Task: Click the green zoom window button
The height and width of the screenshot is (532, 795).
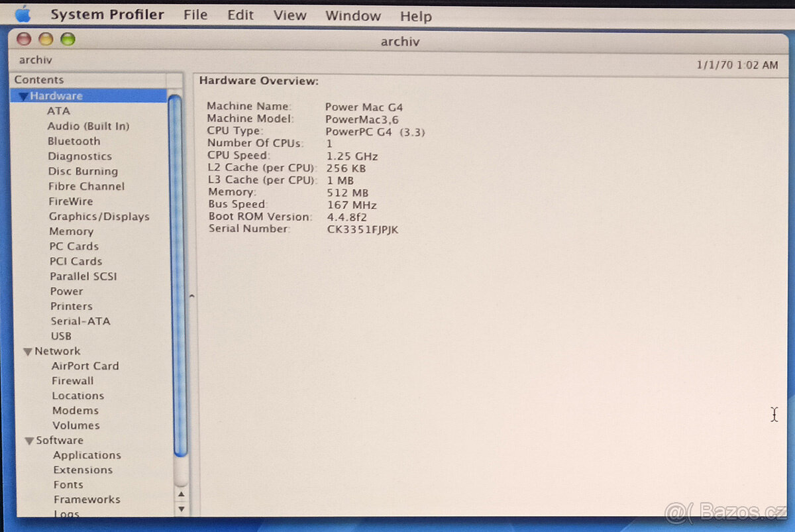Action: point(68,39)
